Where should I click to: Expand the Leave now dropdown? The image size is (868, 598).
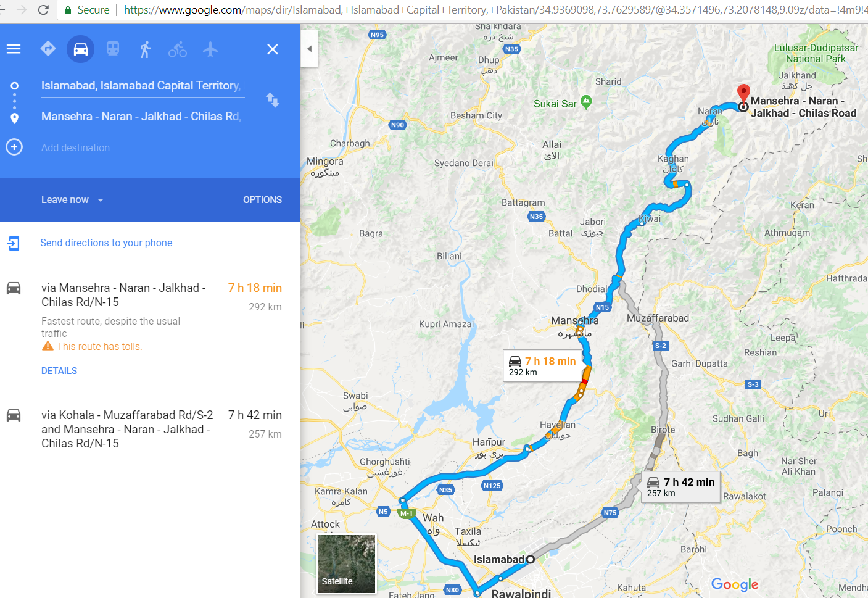pyautogui.click(x=72, y=200)
